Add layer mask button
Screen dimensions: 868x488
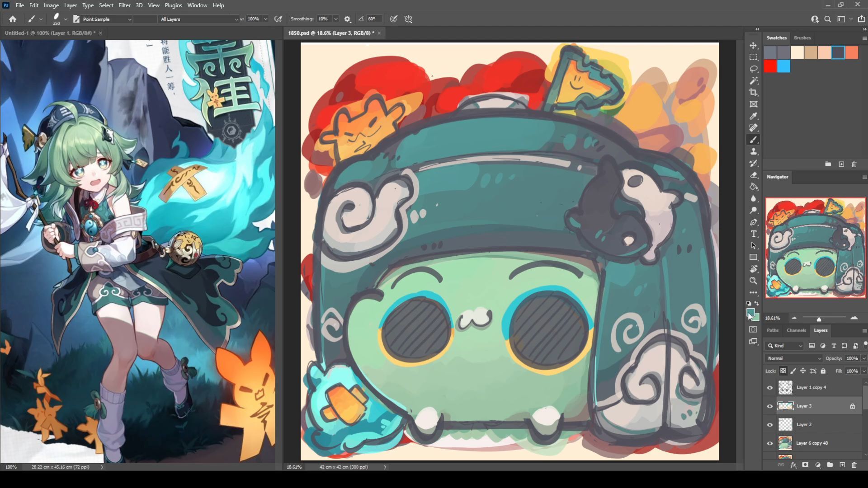(x=805, y=465)
